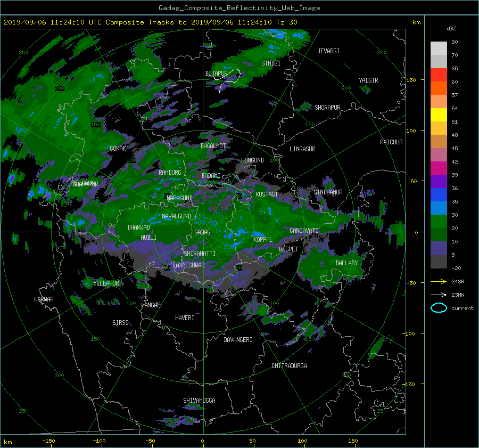Click the SINDGI city label
Image resolution: width=479 pixels, height=448 pixels.
point(271,63)
